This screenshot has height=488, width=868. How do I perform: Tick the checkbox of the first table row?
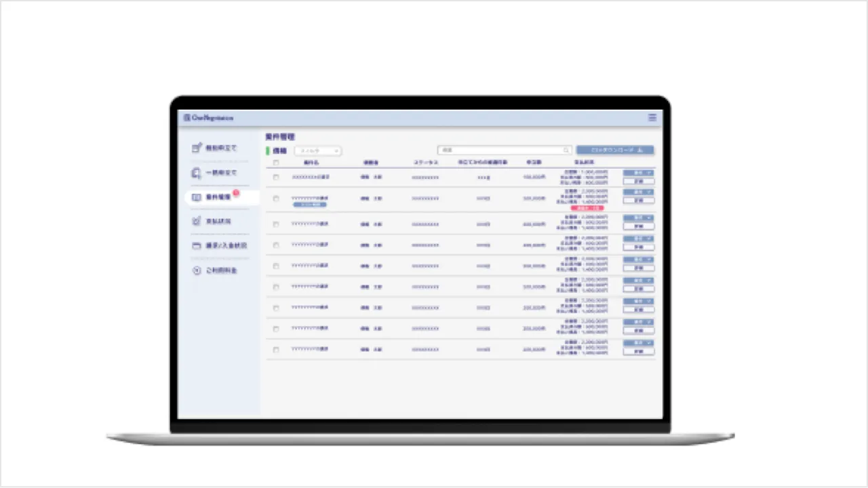pos(276,178)
